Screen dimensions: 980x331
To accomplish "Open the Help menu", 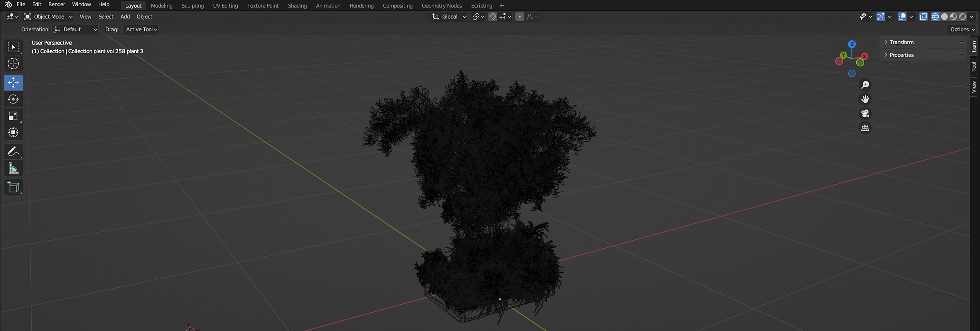I will [x=104, y=4].
